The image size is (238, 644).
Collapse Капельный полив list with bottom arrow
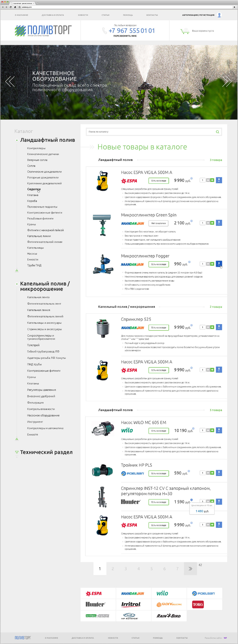pos(17,439)
